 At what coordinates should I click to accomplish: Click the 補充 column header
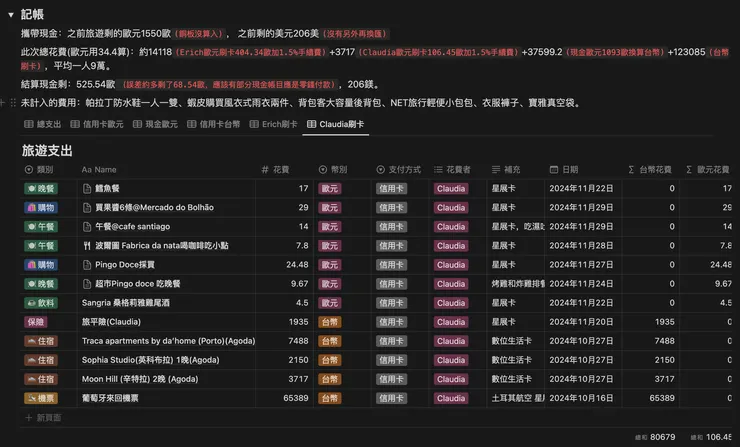(x=506, y=169)
